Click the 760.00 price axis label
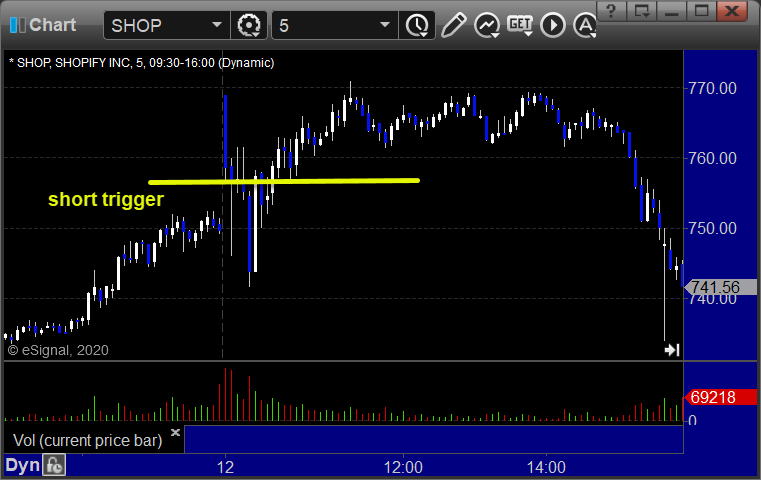Image resolution: width=761 pixels, height=480 pixels. tap(712, 158)
